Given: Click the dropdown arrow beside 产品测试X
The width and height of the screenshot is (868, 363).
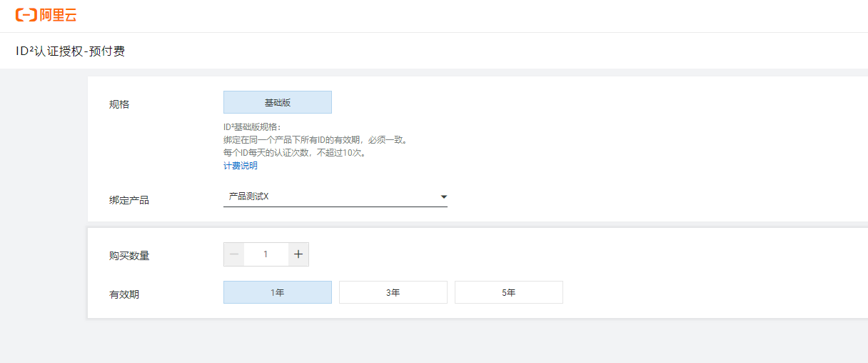Looking at the screenshot, I should pyautogui.click(x=443, y=197).
